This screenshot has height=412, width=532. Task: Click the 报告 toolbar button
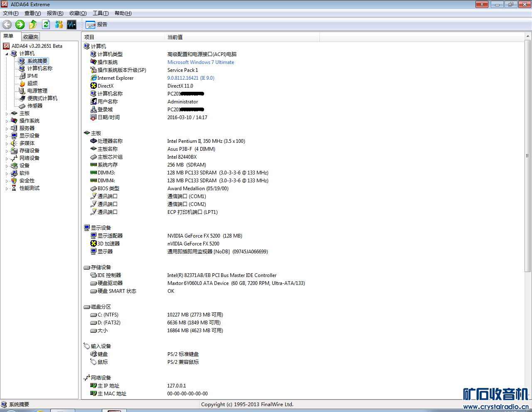pos(97,25)
